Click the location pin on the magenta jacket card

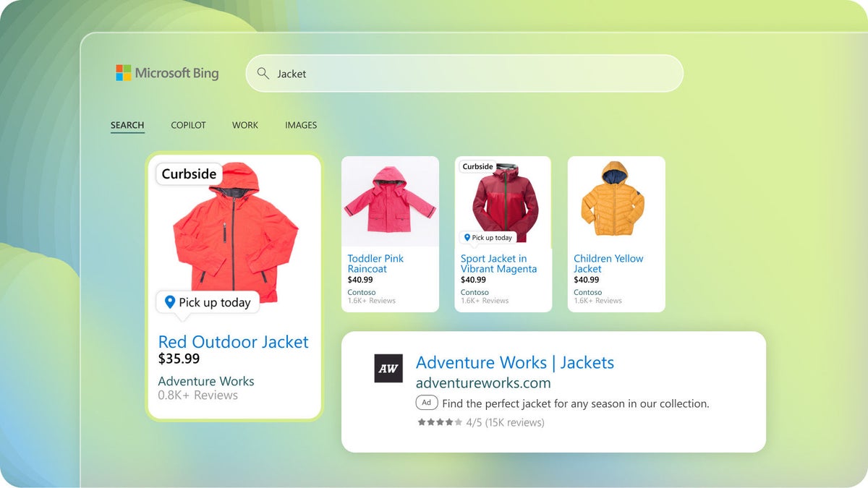coord(467,237)
